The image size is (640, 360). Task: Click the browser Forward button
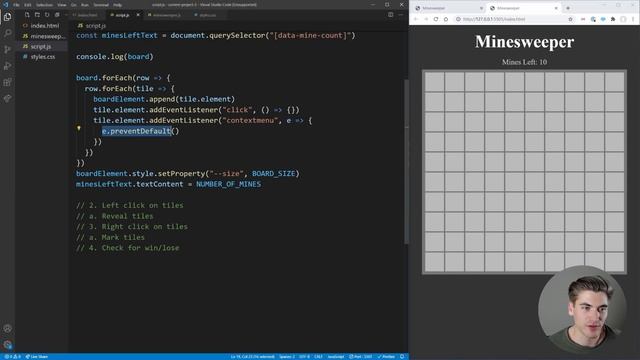point(426,19)
